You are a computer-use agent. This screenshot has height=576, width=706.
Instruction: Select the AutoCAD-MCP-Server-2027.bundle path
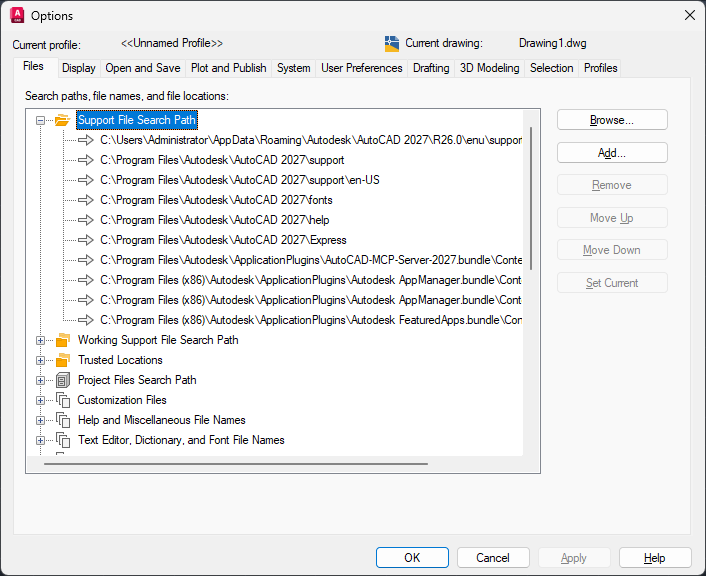click(311, 260)
